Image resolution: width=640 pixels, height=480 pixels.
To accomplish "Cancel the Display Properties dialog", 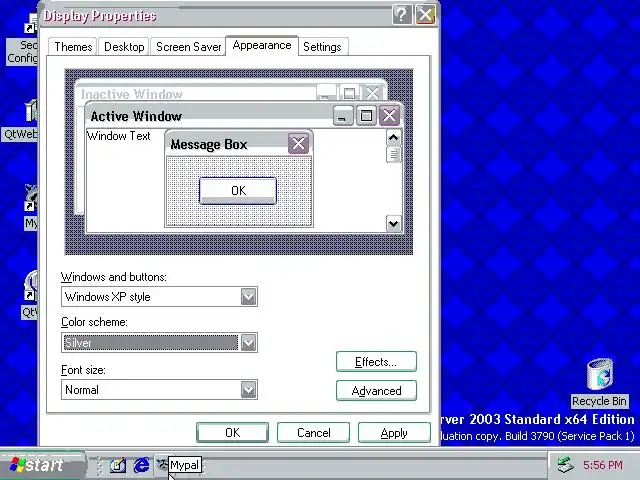I will (313, 432).
